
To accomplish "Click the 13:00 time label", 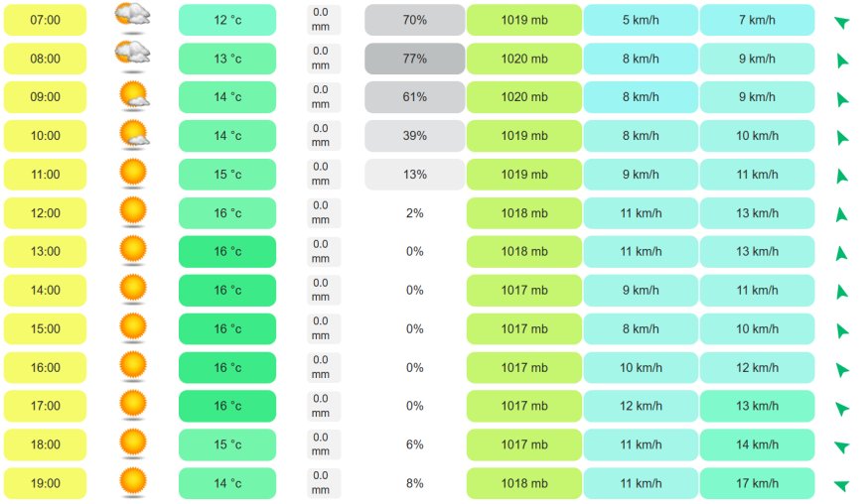I will pos(45,251).
